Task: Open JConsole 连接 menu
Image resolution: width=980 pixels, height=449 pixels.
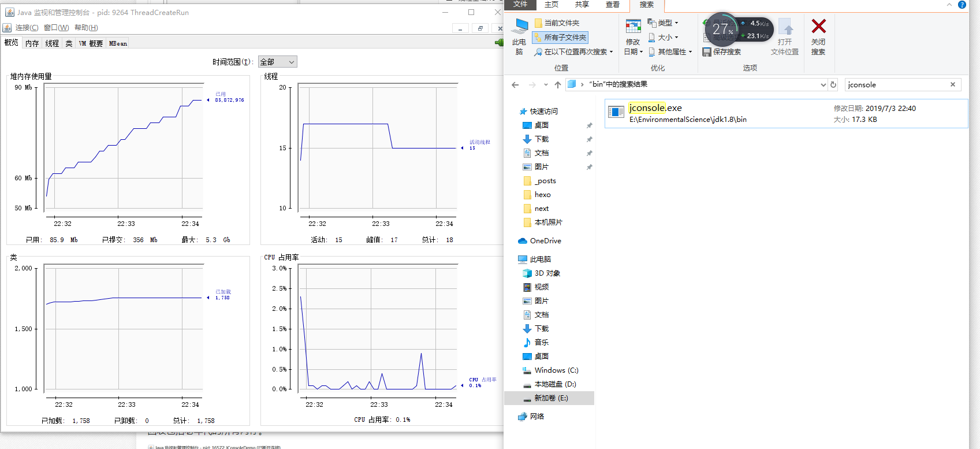Action: click(27, 28)
